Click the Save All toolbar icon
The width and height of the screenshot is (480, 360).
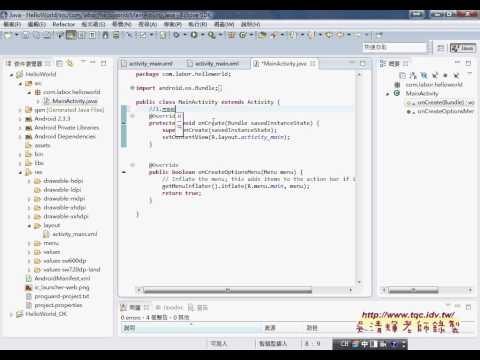(36, 35)
